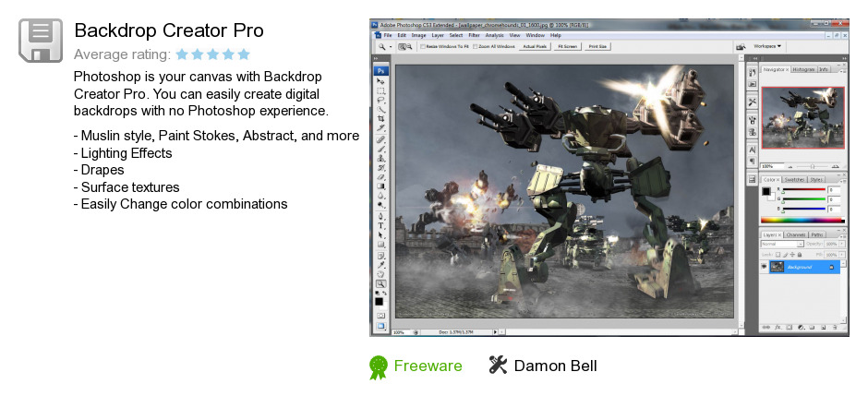Open the Image menu
This screenshot has height=408, width=868.
418,35
